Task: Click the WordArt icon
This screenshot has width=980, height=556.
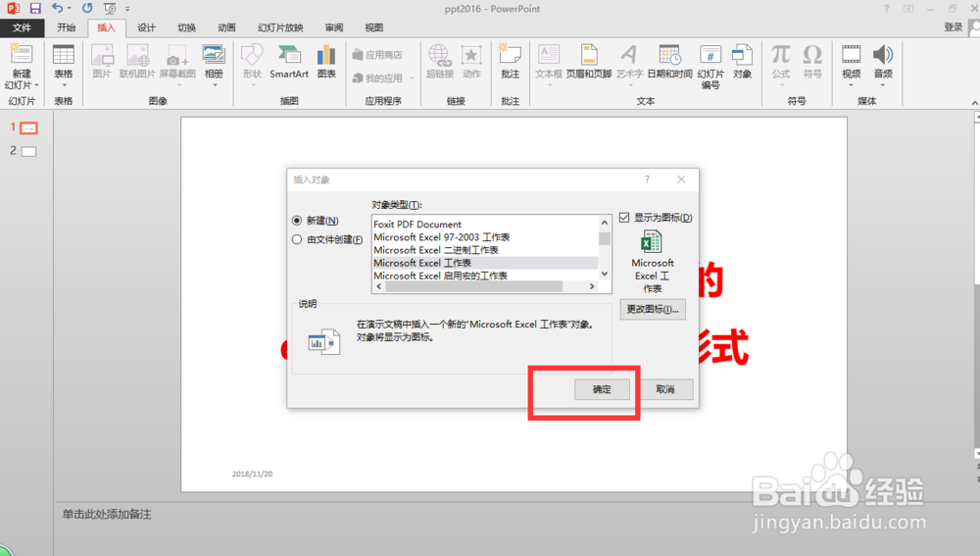Action: click(x=629, y=55)
